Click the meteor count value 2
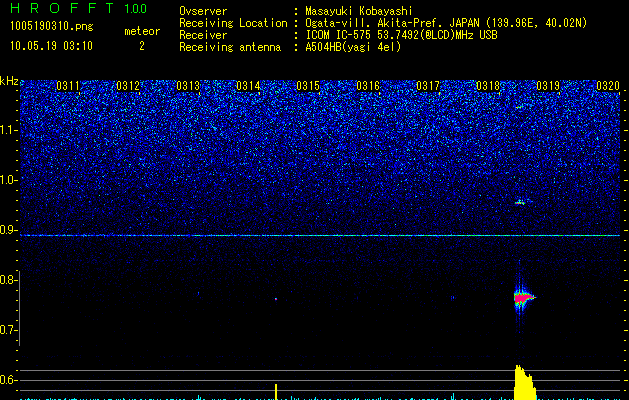The height and width of the screenshot is (400, 629). (x=142, y=46)
